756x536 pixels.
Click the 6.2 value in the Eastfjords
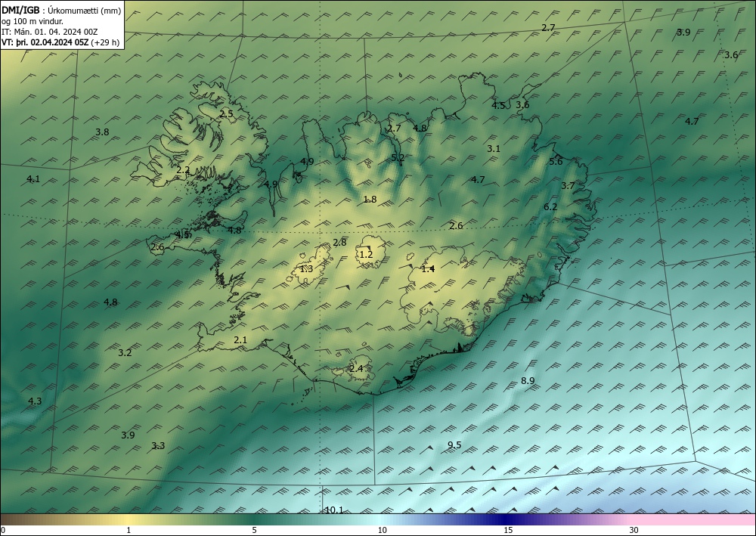(x=550, y=207)
